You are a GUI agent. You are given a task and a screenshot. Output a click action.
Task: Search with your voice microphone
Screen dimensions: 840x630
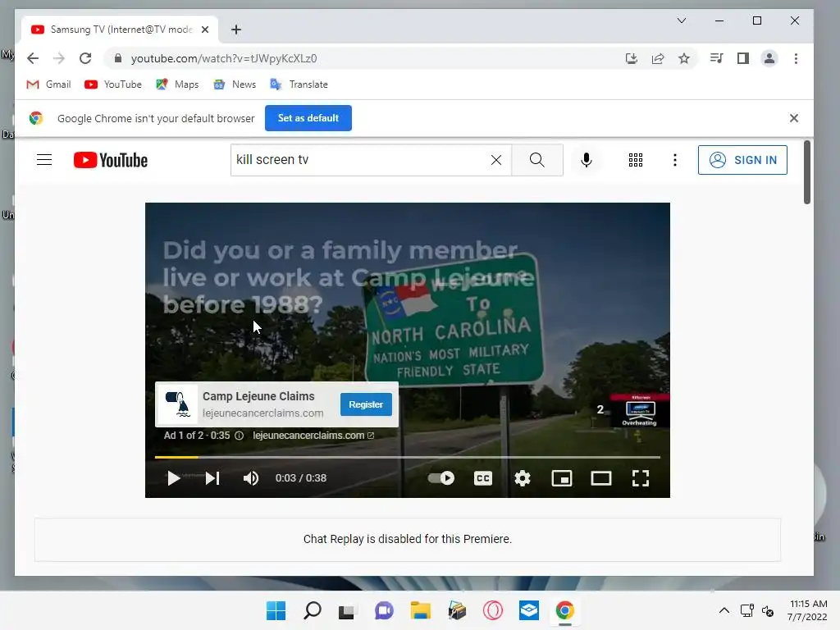click(587, 160)
